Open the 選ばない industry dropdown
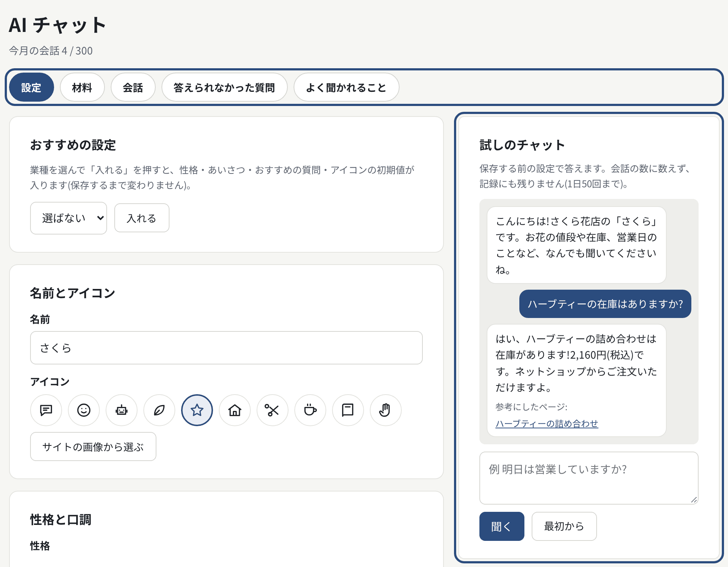Viewport: 728px width, 567px height. point(69,218)
